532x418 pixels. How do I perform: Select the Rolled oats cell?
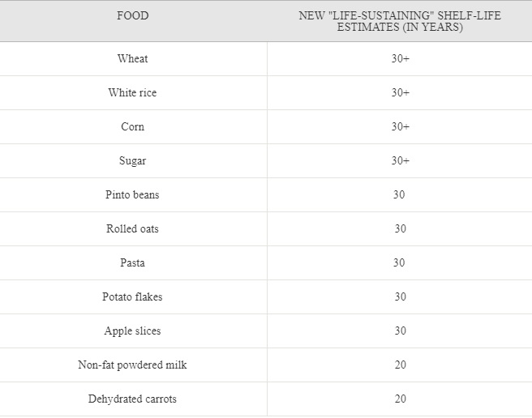click(x=132, y=228)
